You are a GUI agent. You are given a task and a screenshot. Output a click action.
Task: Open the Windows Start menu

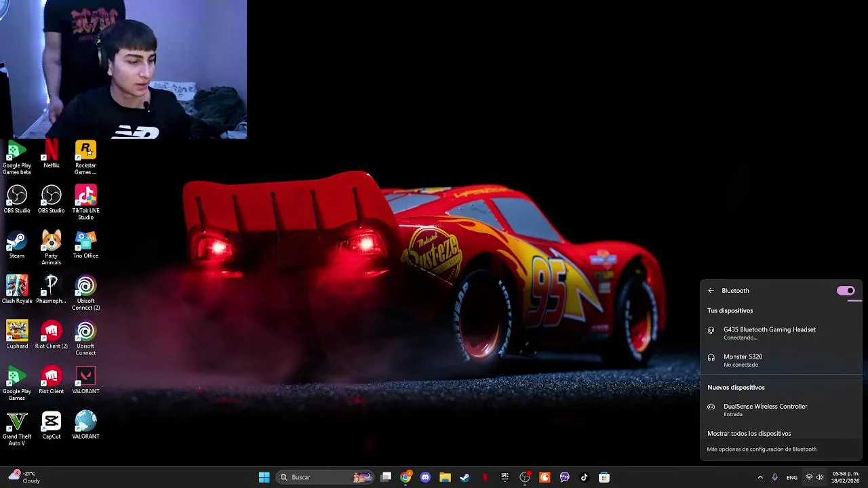[x=264, y=477]
